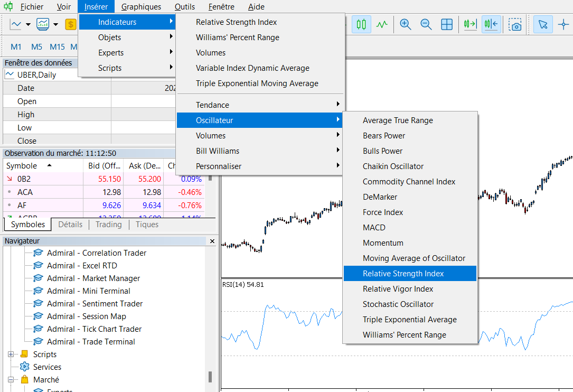Click the Tile Windows grid icon

(x=447, y=24)
